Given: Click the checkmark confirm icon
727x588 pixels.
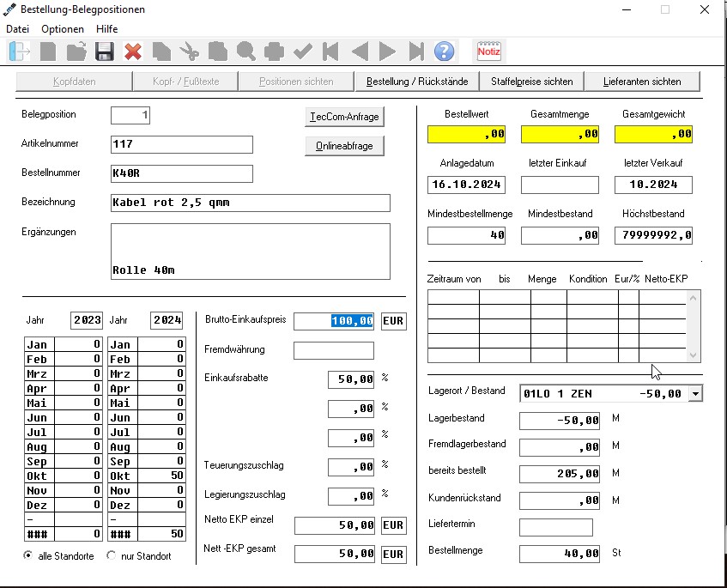Looking at the screenshot, I should [302, 51].
